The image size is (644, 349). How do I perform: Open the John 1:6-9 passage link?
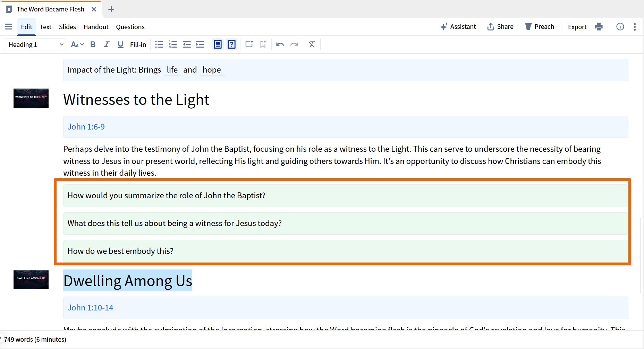point(86,127)
